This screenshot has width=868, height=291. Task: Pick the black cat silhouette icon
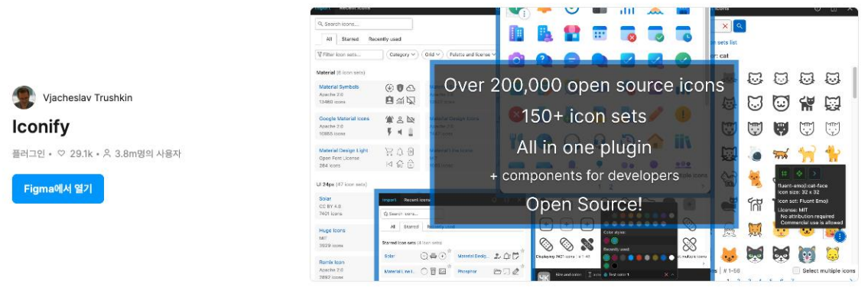[x=807, y=103]
